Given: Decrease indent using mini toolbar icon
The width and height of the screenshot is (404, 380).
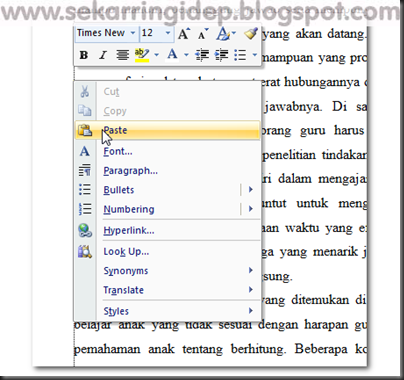Looking at the screenshot, I should (x=202, y=55).
